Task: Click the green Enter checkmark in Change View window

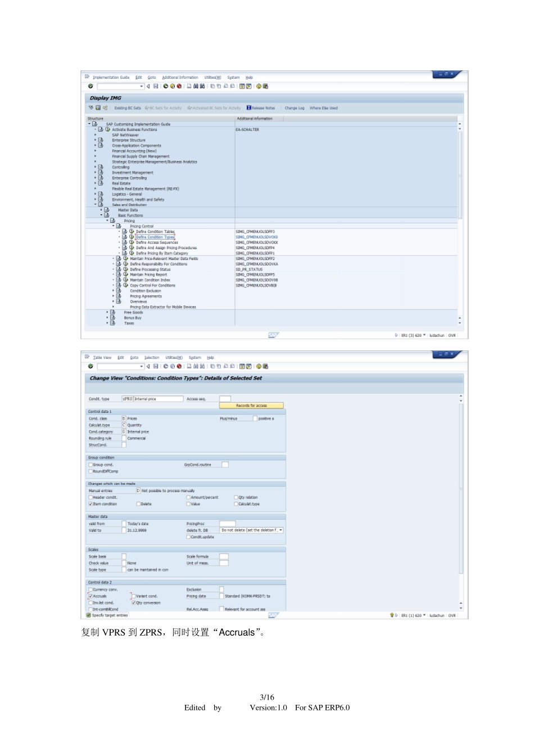Action: pyautogui.click(x=90, y=366)
